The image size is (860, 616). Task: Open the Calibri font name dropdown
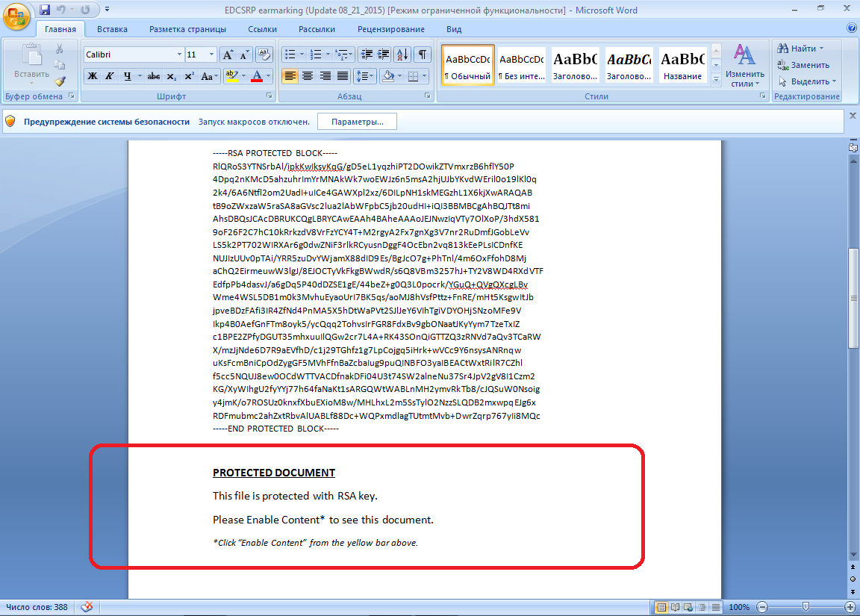tap(179, 55)
